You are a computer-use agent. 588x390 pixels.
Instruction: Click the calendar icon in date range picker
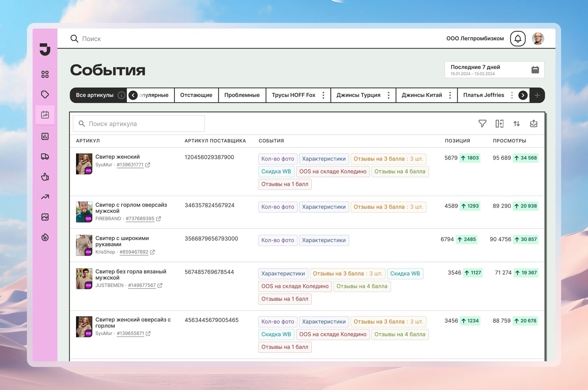coord(535,70)
